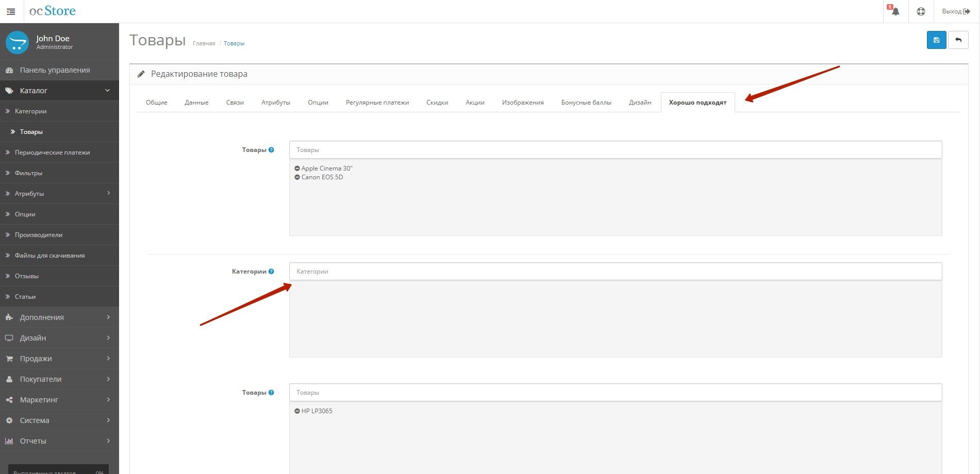Click help tooltip icon beside Категории label
The width and height of the screenshot is (980, 474).
(x=271, y=272)
